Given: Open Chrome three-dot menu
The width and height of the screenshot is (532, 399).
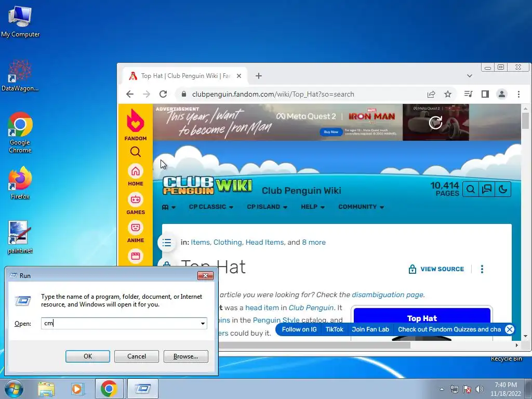Looking at the screenshot, I should click(x=518, y=94).
